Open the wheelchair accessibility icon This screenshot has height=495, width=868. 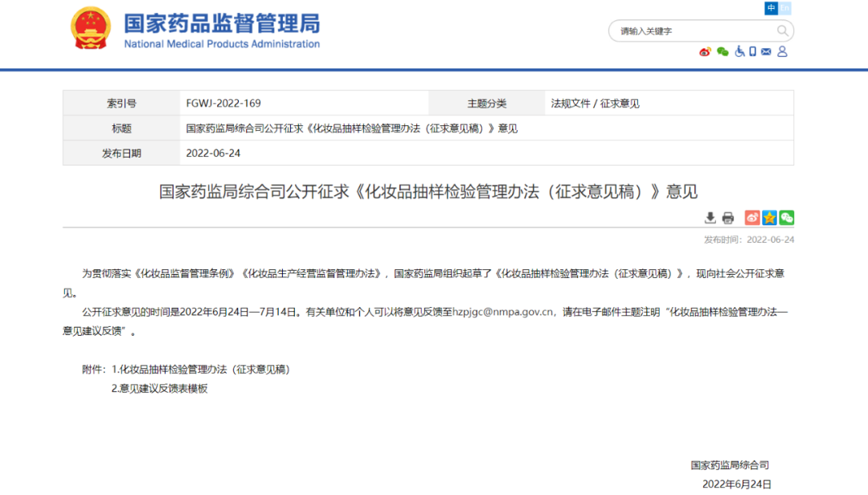click(x=739, y=52)
